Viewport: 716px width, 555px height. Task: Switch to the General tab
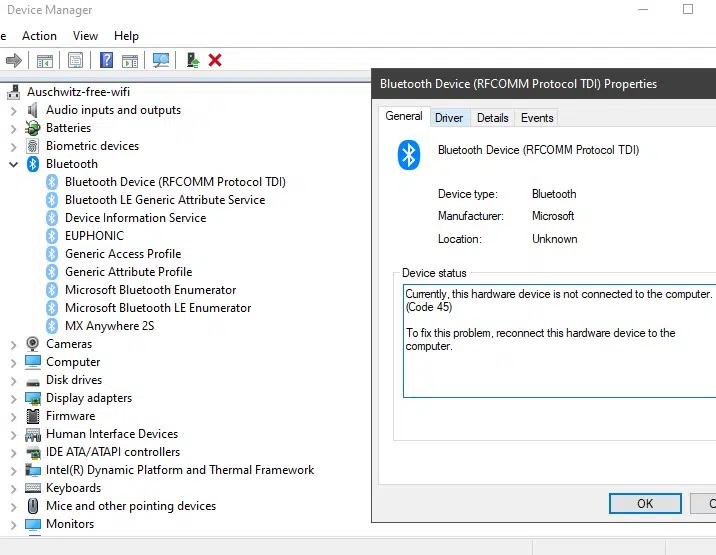pos(404,116)
